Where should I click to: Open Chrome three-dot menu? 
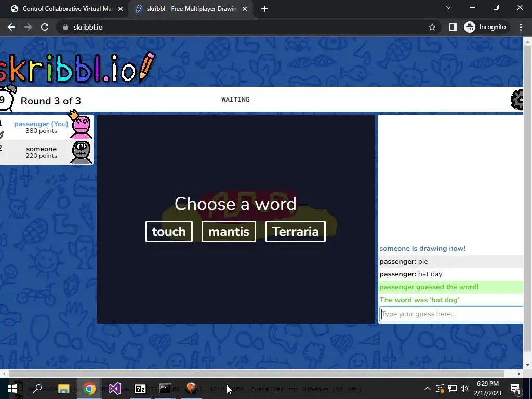point(521,27)
